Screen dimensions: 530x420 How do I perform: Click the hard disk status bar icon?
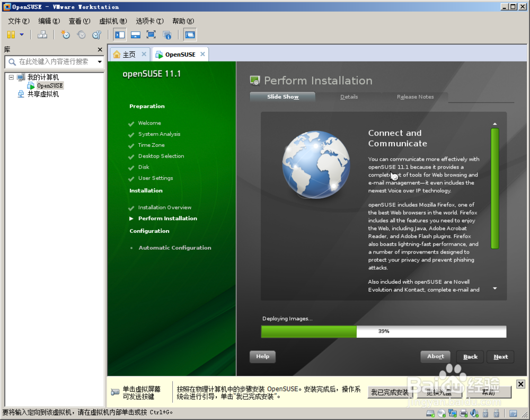430,413
